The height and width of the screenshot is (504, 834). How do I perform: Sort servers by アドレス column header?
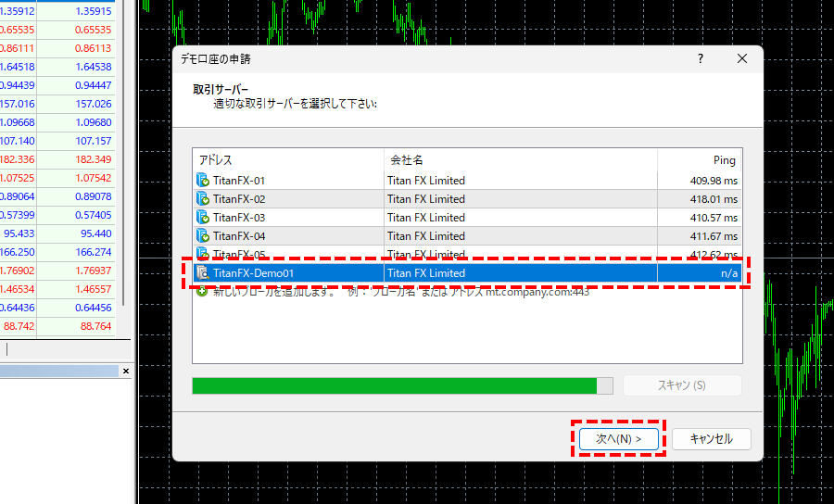pyautogui.click(x=288, y=160)
